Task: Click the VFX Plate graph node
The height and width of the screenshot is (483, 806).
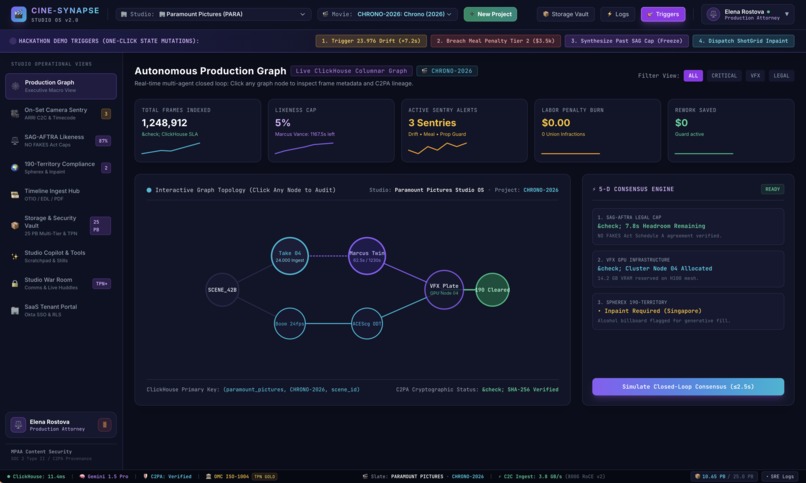Action: tap(444, 290)
